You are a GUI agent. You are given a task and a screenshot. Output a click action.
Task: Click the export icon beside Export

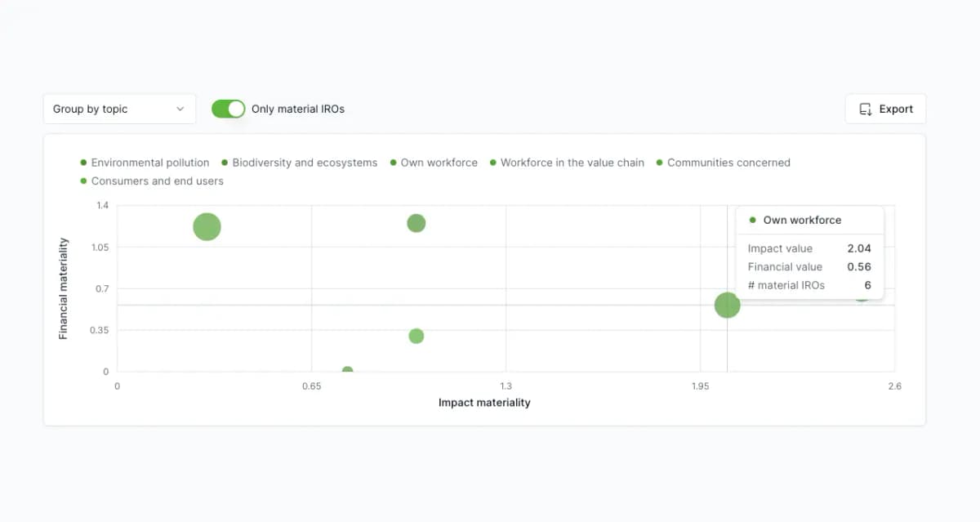point(866,109)
